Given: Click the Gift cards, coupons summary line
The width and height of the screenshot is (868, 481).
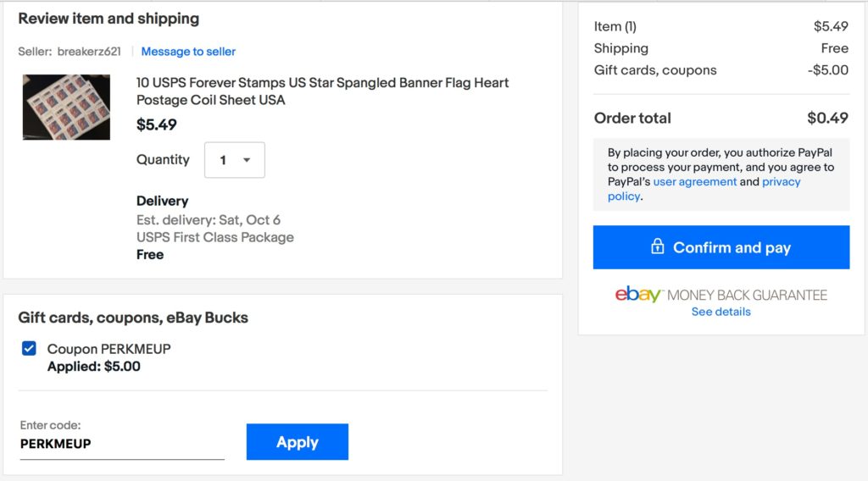Looking at the screenshot, I should (x=721, y=70).
